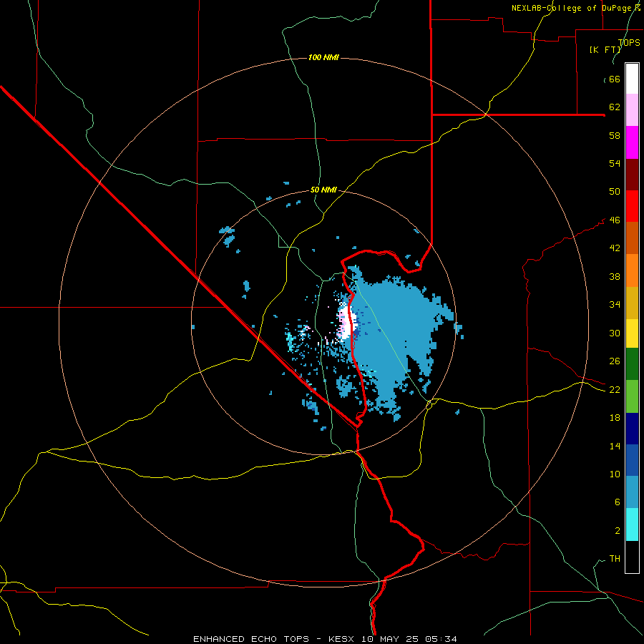This screenshot has height=644, width=644.
Task: Click the ENHANCED ECHO TOPS product title
Action: coord(251,639)
